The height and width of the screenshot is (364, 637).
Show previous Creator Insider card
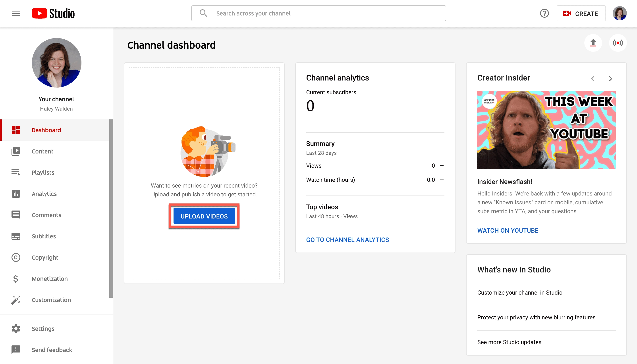tap(593, 79)
